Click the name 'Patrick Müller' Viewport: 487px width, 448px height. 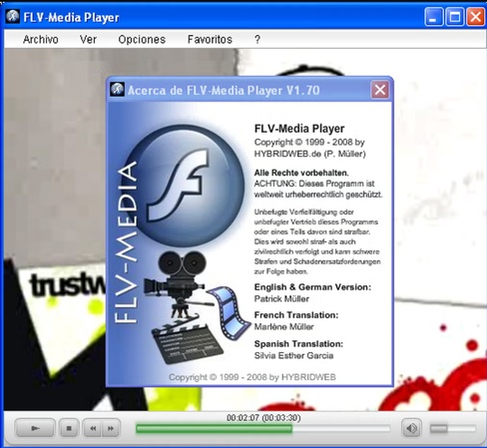pyautogui.click(x=281, y=298)
